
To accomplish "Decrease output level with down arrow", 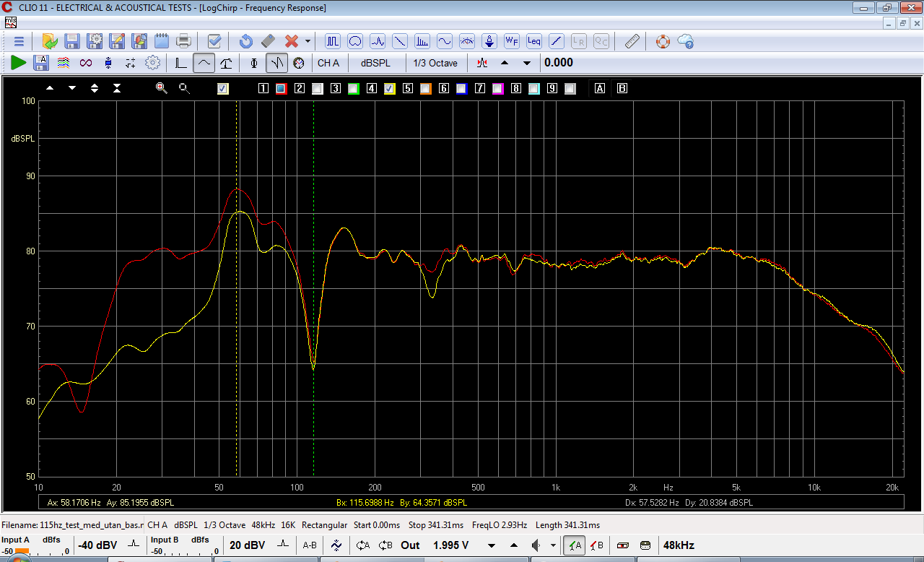I will click(492, 545).
